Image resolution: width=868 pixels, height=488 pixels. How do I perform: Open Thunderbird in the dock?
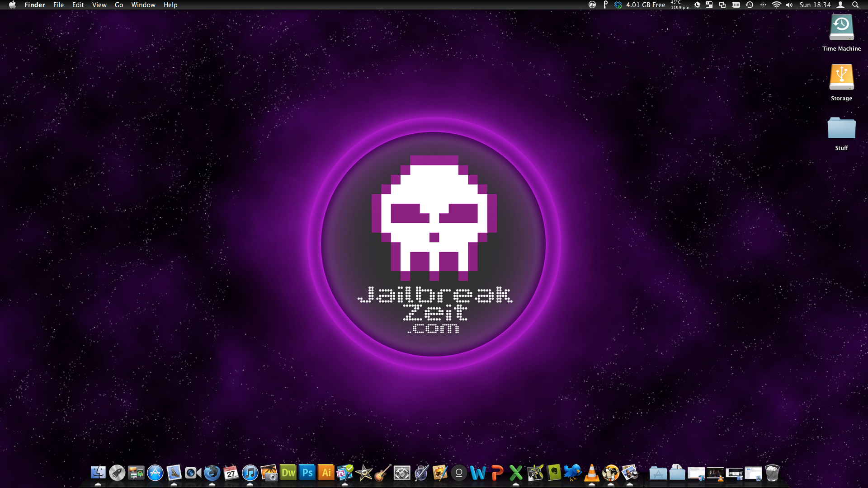pyautogui.click(x=212, y=473)
